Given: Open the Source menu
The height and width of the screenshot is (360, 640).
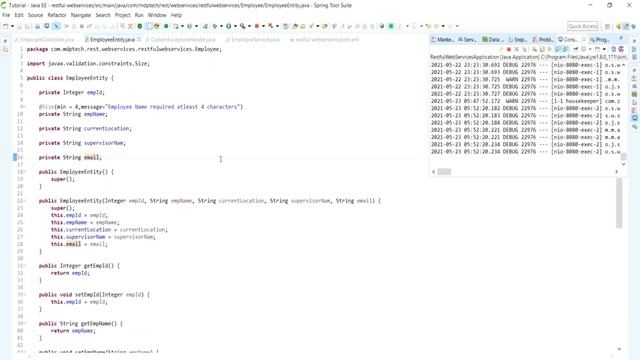Looking at the screenshot, I should [35, 15].
